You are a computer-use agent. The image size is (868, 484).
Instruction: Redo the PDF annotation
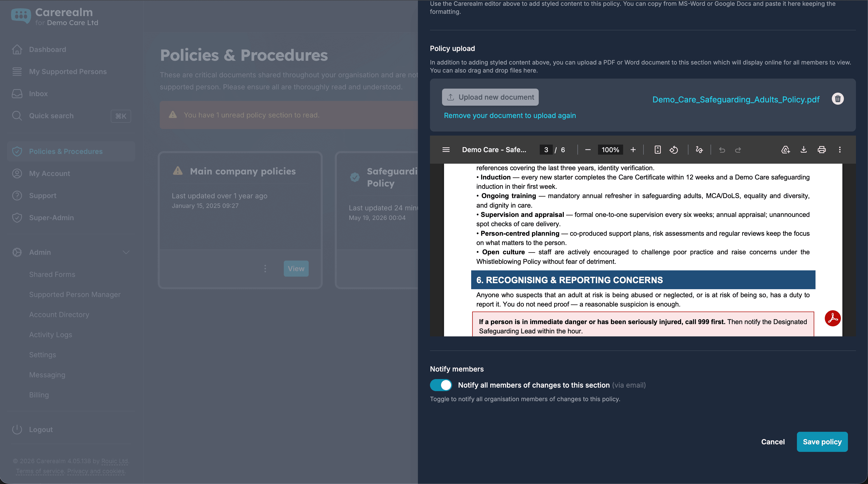pos(738,150)
